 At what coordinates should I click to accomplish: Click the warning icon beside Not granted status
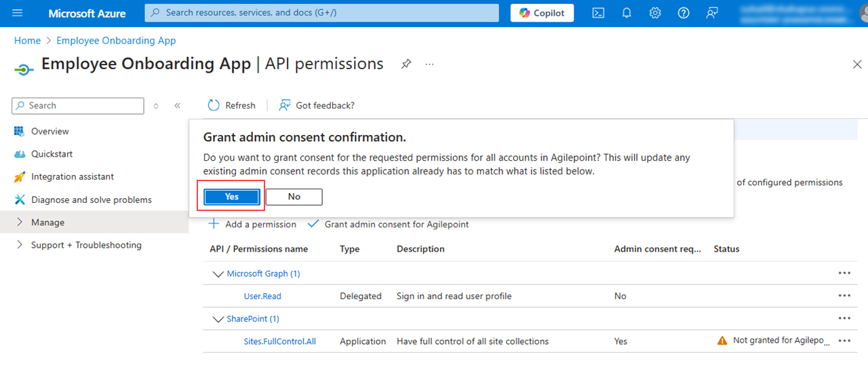point(722,341)
